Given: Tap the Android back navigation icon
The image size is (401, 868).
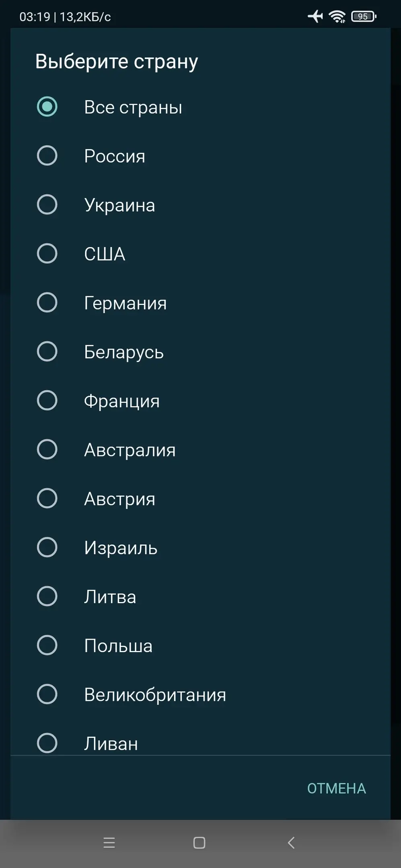Looking at the screenshot, I should (x=291, y=843).
